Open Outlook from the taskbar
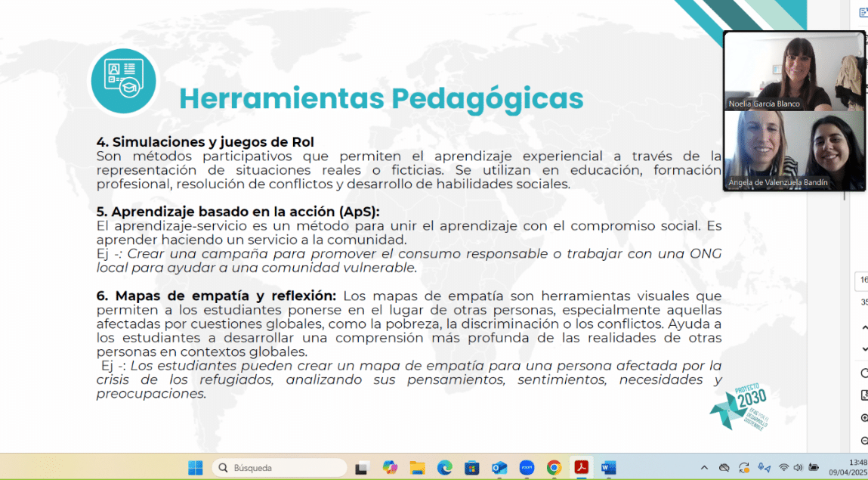The height and width of the screenshot is (480, 868). [x=499, y=468]
